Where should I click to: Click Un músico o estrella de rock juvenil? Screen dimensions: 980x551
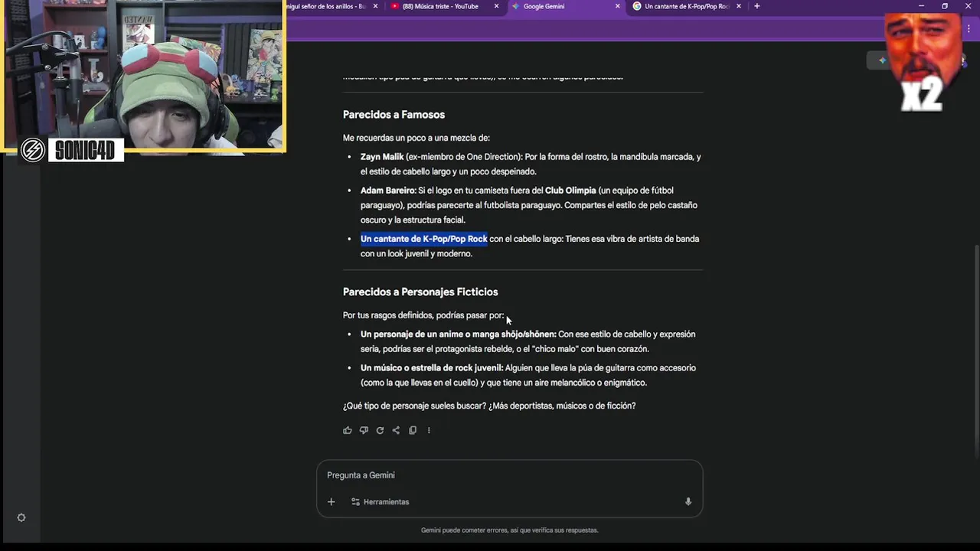432,368
